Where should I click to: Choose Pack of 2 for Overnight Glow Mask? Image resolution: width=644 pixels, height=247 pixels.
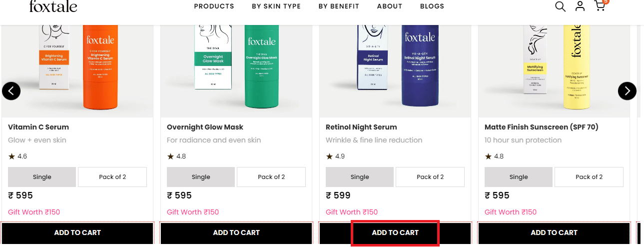(271, 177)
